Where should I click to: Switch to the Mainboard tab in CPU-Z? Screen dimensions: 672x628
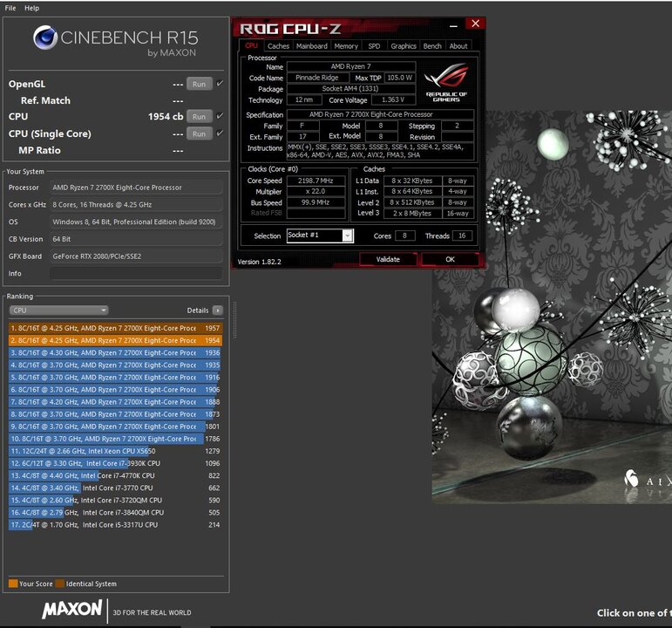(x=311, y=46)
